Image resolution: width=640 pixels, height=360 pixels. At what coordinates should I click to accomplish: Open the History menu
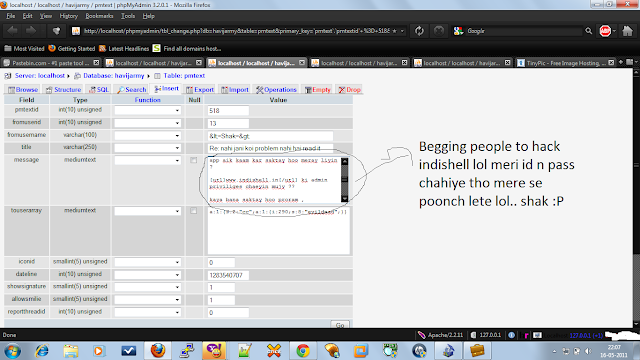(69, 16)
